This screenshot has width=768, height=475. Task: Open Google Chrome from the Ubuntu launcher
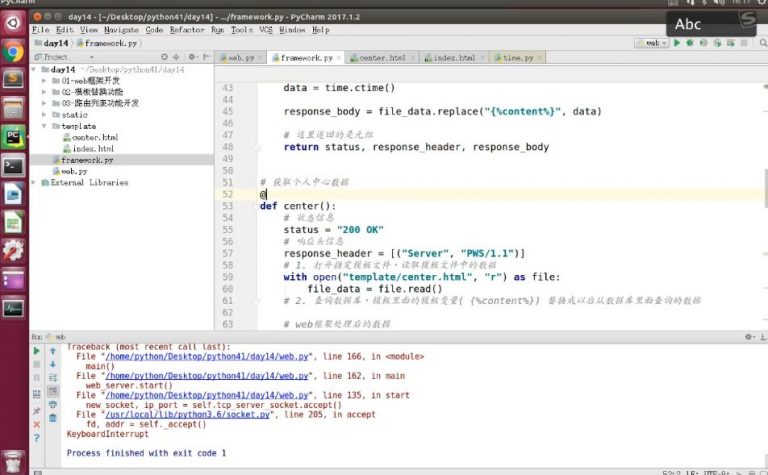[13, 51]
